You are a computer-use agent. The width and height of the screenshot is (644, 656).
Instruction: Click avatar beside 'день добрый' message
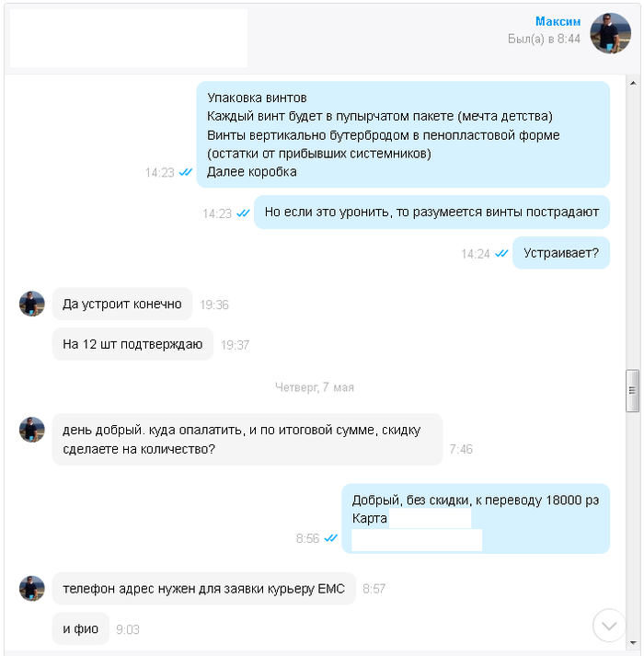pos(32,430)
